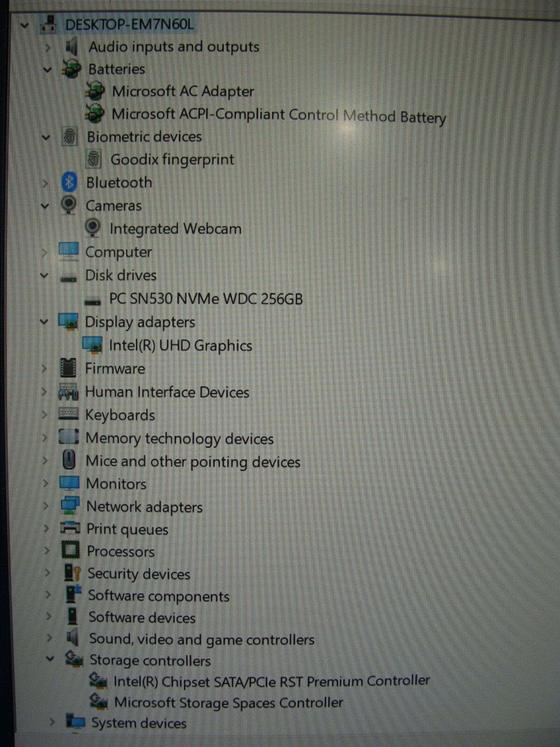Screen dimensions: 560x747
Task: Collapse the Batteries category
Action: point(47,70)
